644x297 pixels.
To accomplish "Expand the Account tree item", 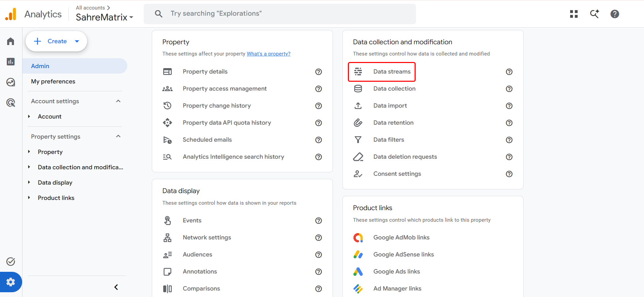I will [x=29, y=116].
